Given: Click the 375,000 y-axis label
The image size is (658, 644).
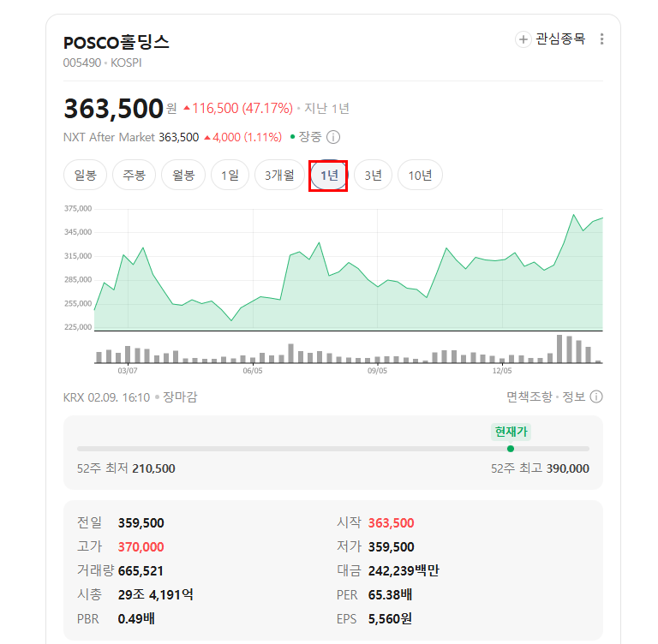Looking at the screenshot, I should pos(78,208).
